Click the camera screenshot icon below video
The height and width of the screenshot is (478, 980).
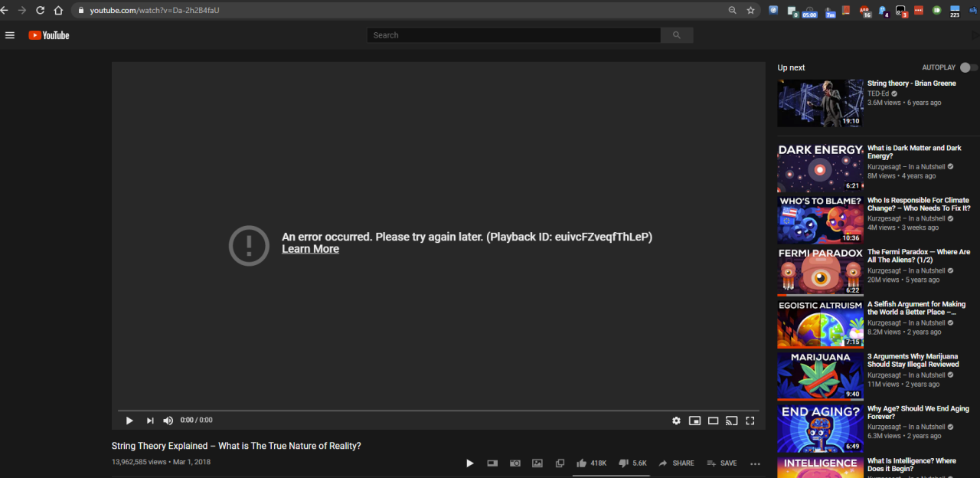[515, 463]
